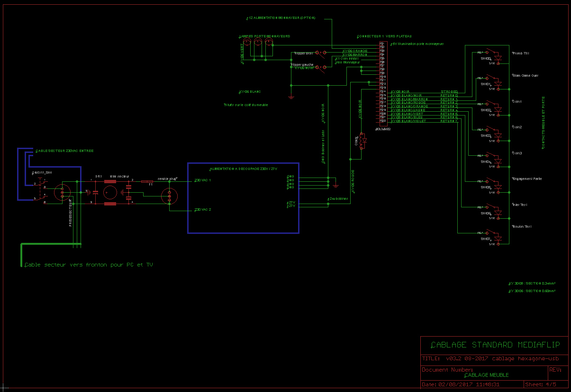Screen dimensions: 571x392
Task: Click the CABLAGE STANDARD MEDIAFLIP title
Action: pyautogui.click(x=495, y=345)
